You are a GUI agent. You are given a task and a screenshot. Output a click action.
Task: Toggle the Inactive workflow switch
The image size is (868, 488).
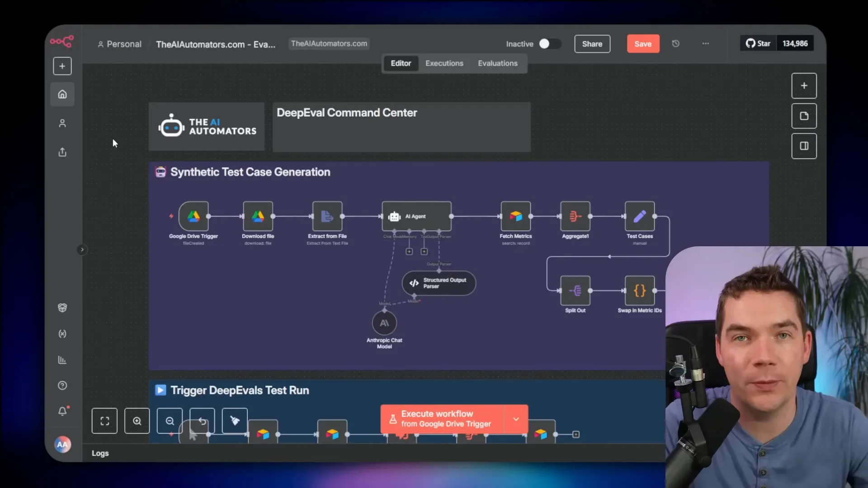tap(550, 43)
